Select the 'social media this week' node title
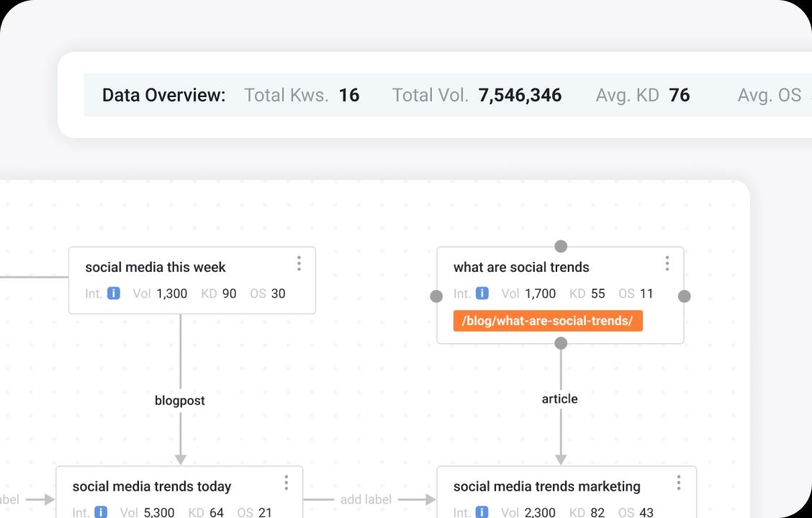Screen dimensions: 812x518 (x=155, y=267)
